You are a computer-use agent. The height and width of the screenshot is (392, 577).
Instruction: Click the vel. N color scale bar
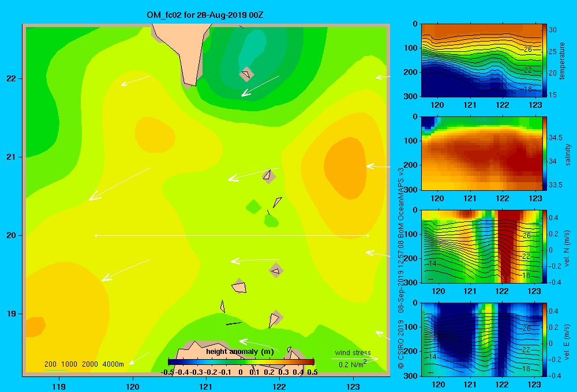544,246
